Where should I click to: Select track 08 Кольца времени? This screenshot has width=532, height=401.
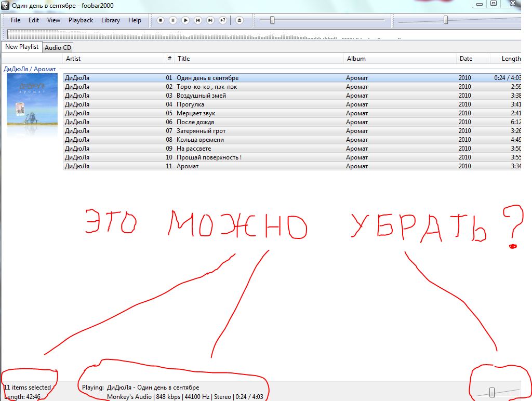(292, 140)
